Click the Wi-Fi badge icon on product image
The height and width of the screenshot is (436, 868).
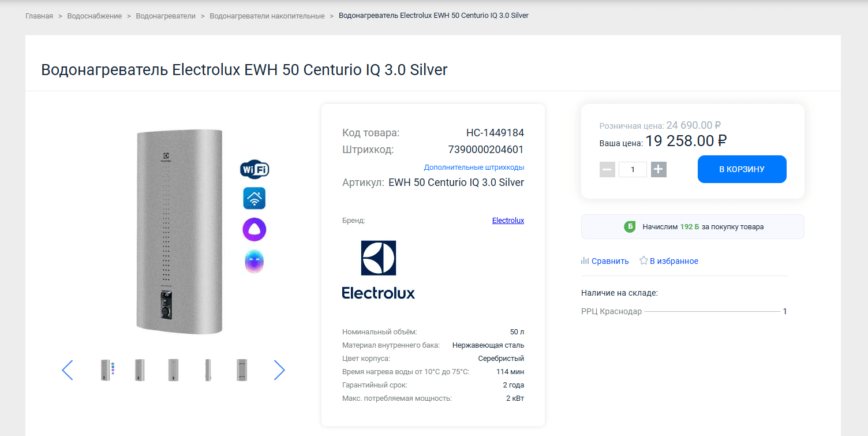(255, 169)
